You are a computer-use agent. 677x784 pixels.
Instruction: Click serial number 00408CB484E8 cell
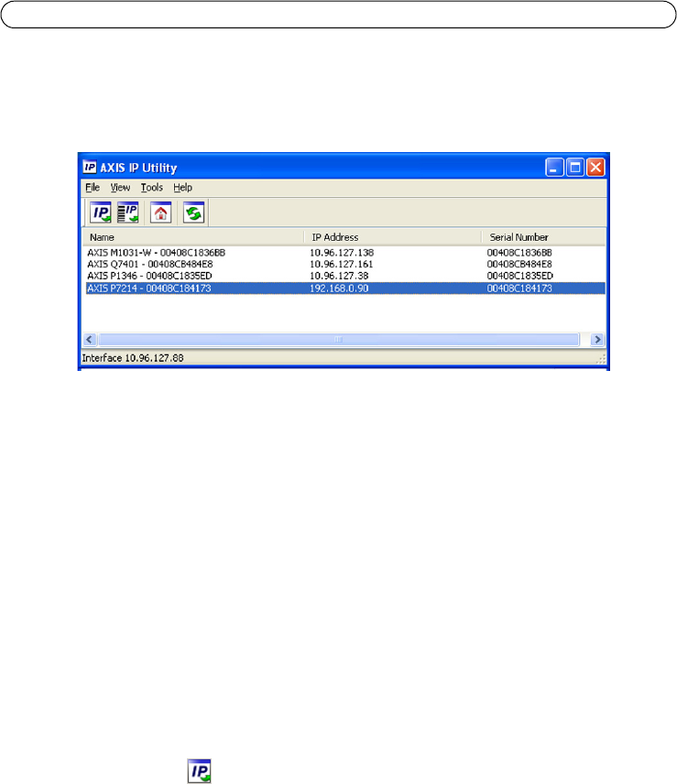pos(519,264)
